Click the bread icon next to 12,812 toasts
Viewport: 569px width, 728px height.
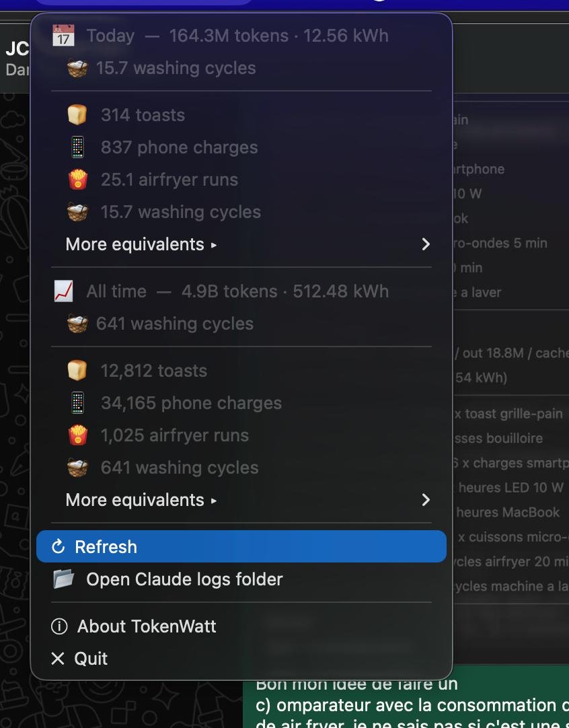pyautogui.click(x=77, y=371)
